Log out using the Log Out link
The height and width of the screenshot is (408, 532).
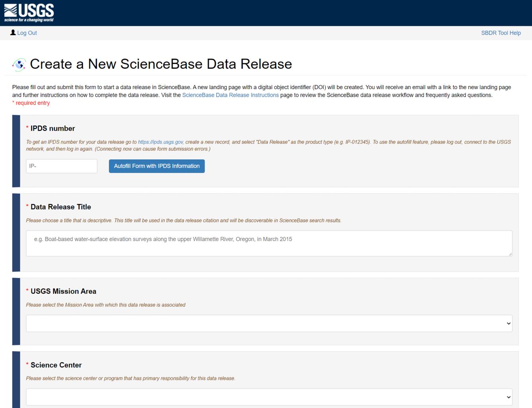27,33
